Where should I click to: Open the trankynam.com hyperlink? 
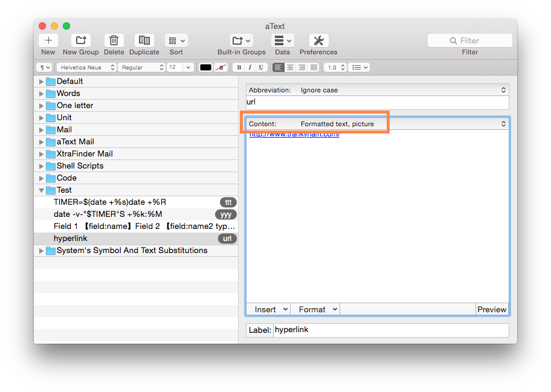coord(294,134)
